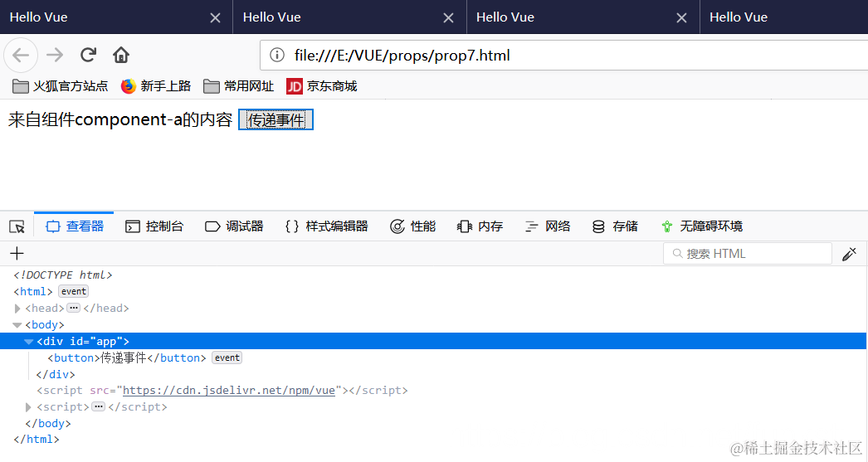The height and width of the screenshot is (462, 868).
Task: Select the closing </html> tag line
Action: click(36, 440)
